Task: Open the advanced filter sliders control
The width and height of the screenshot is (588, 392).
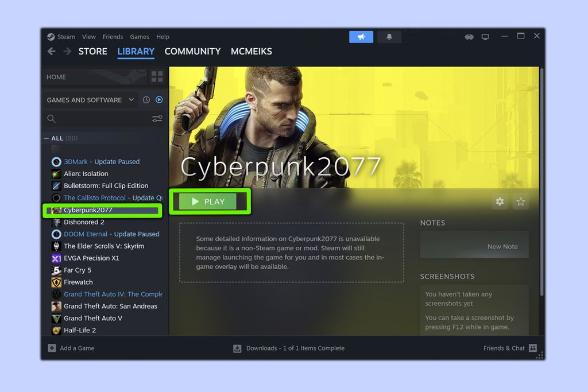Action: pos(157,119)
